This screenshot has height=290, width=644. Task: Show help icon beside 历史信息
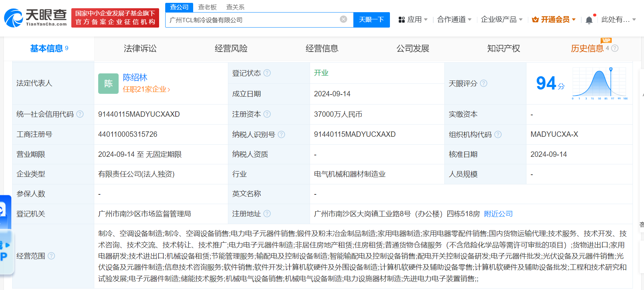615,48
